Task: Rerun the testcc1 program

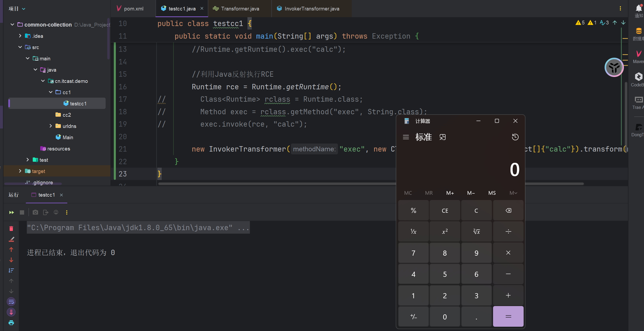Action: [11, 212]
